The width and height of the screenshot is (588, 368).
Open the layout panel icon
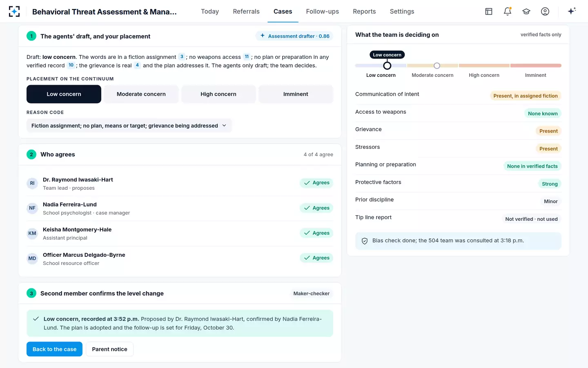pyautogui.click(x=489, y=11)
